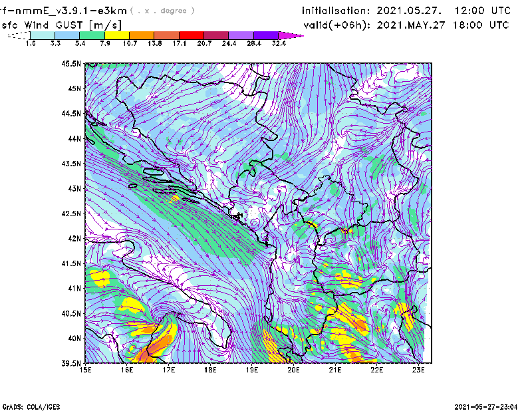This screenshot has height=411, width=532.
Task: Click the dashed white arrow at the colorbar start
Action: [19, 35]
